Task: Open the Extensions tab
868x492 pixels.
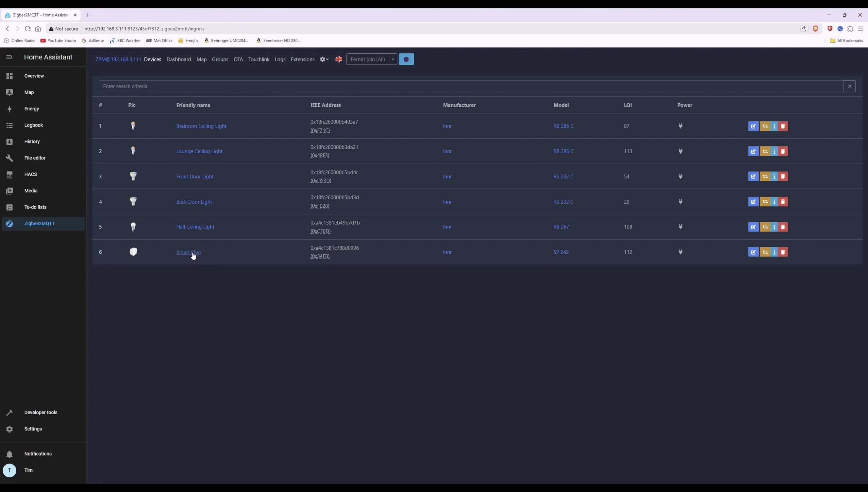Action: tap(302, 59)
